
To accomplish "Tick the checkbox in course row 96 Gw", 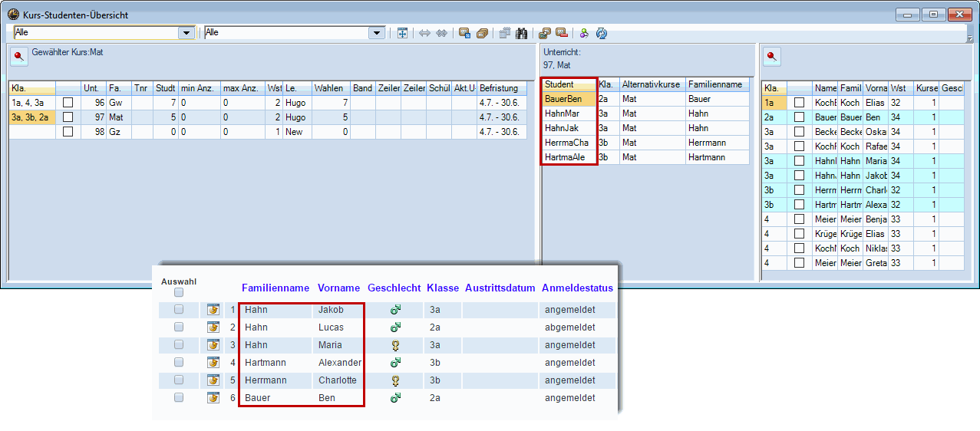I will [68, 102].
